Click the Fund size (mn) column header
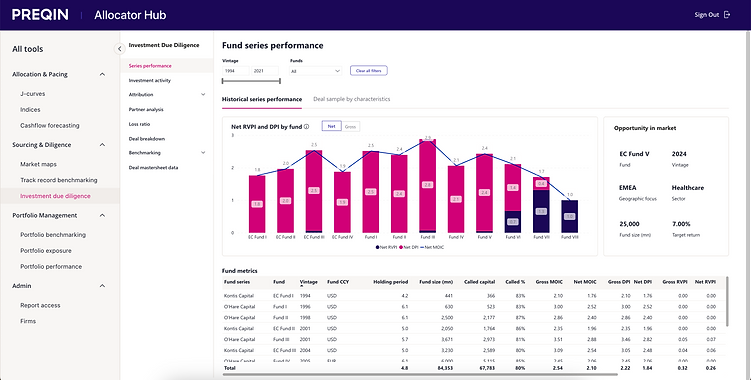The height and width of the screenshot is (380, 751). point(436,282)
